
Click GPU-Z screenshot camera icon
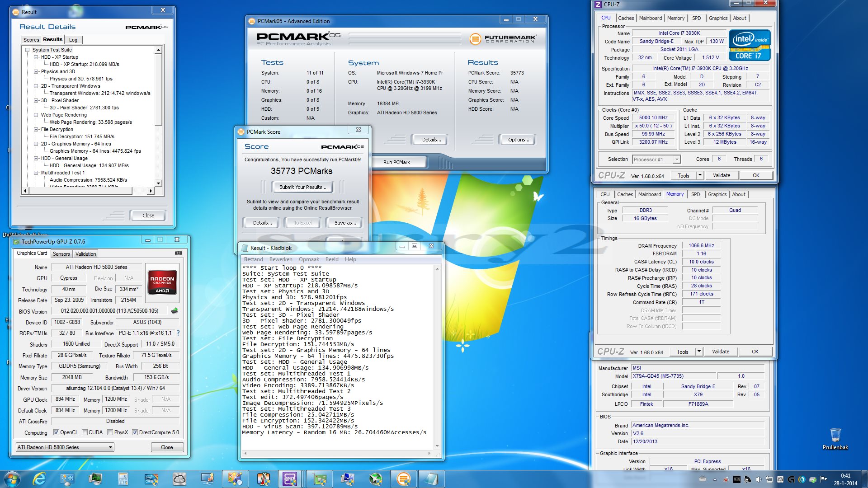click(179, 253)
